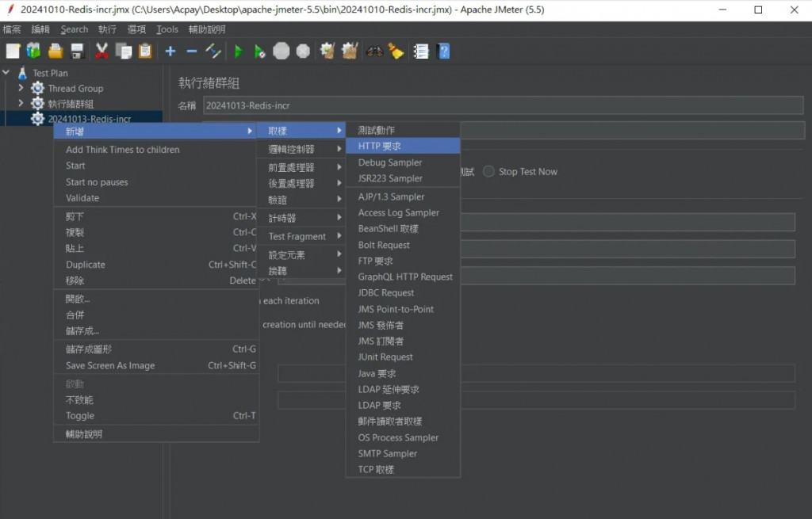
Task: Choose 測試動作 sampler entry
Action: (403, 130)
